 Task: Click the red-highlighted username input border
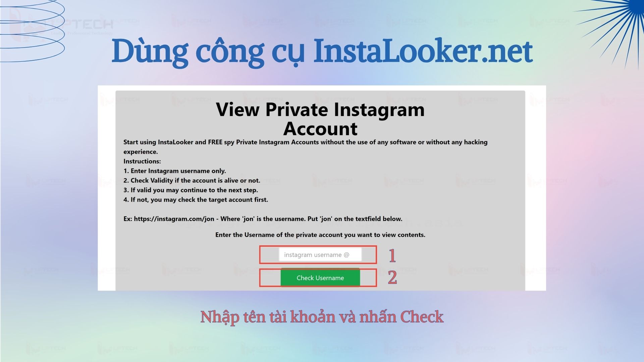[318, 254]
